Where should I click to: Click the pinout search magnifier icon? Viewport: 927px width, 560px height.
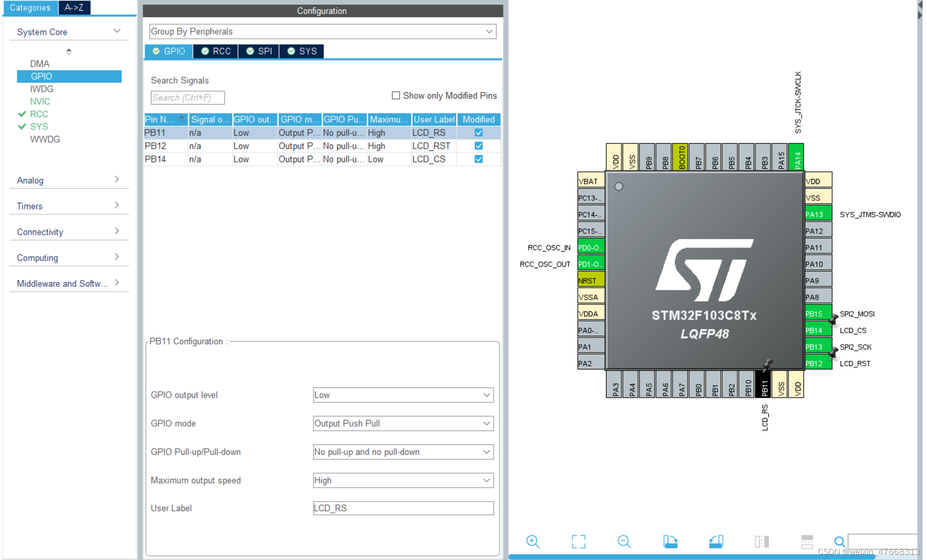[839, 541]
